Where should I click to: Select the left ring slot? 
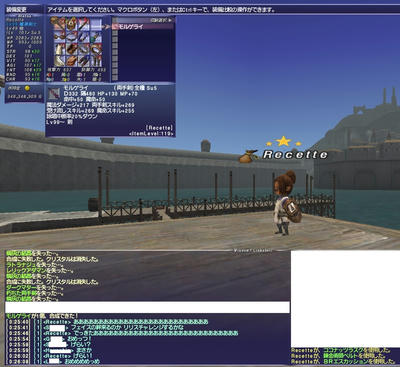tap(84, 49)
